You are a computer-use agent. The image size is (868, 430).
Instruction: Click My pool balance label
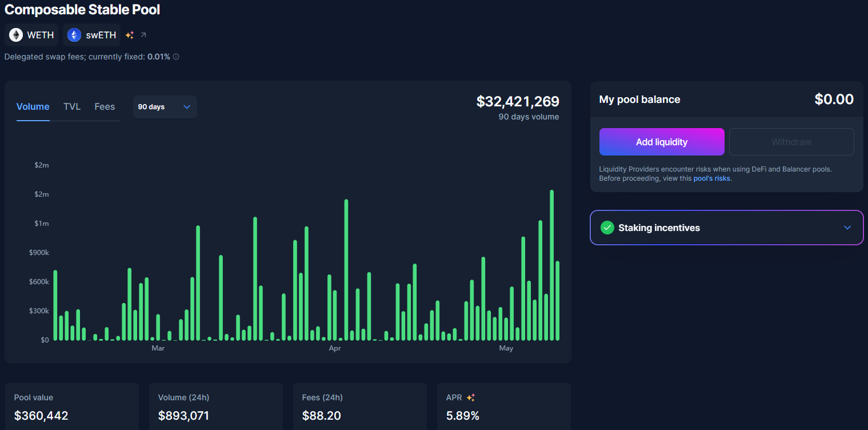coord(639,99)
